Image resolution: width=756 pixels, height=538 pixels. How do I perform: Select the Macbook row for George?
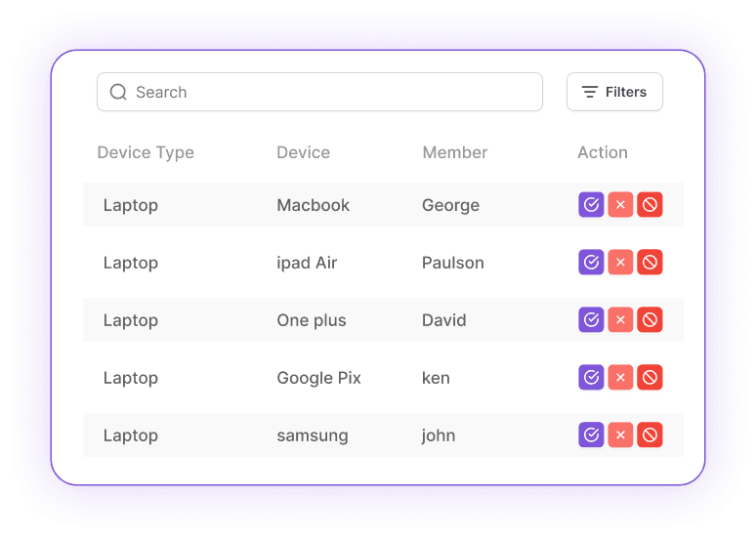[313, 205]
